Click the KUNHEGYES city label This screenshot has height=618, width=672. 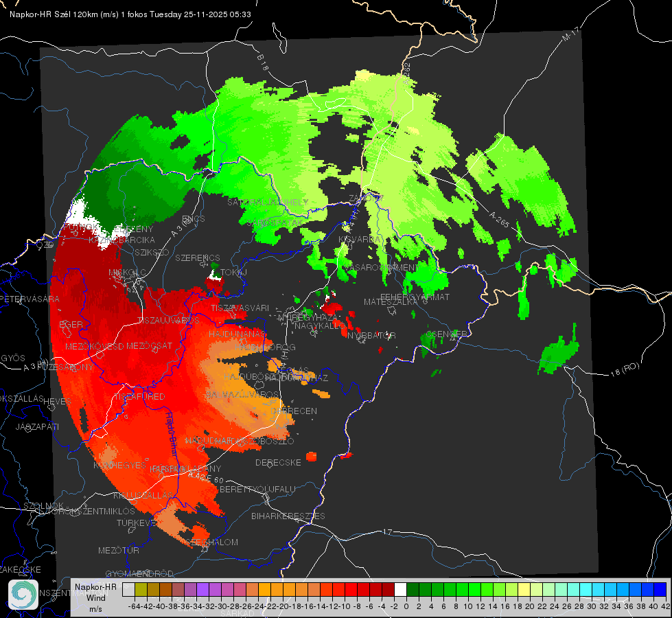tap(119, 465)
